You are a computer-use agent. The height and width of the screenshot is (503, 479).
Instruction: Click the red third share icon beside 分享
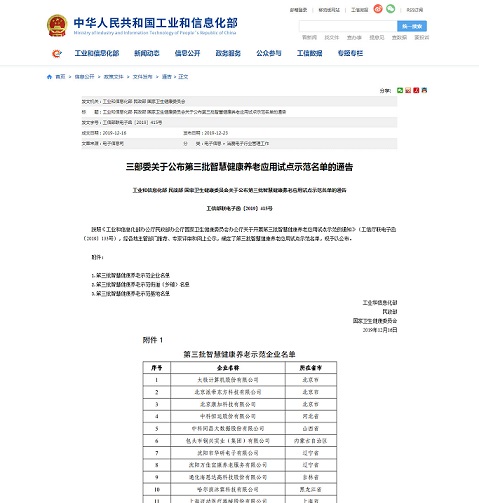tap(416, 90)
